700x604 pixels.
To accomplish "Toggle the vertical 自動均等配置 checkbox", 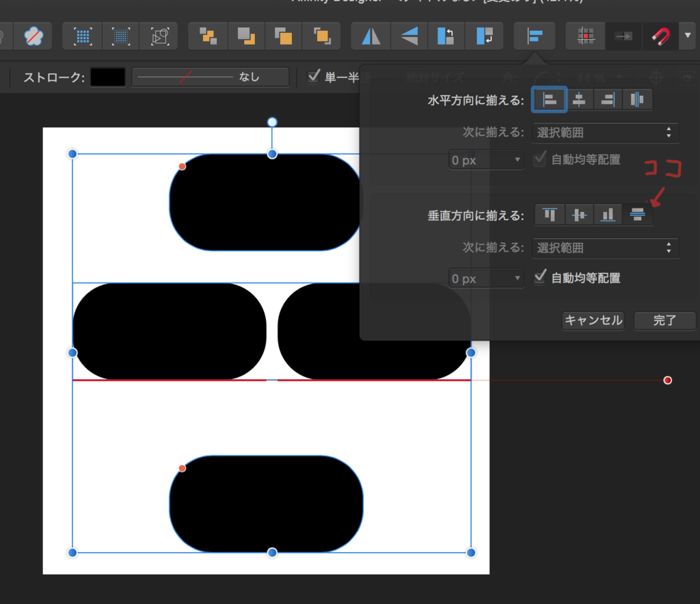I will coord(540,278).
